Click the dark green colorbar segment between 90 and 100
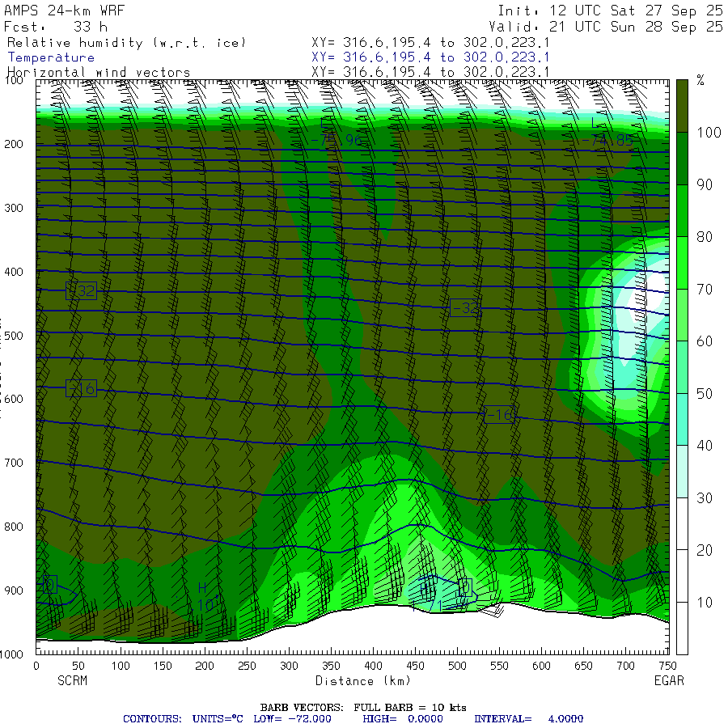This screenshot has height=728, width=728. click(682, 159)
